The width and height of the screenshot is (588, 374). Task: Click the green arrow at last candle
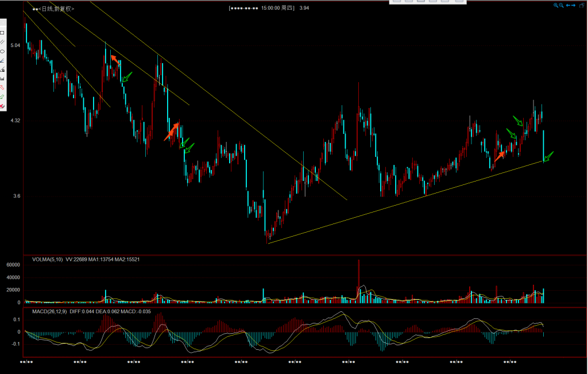(x=548, y=156)
